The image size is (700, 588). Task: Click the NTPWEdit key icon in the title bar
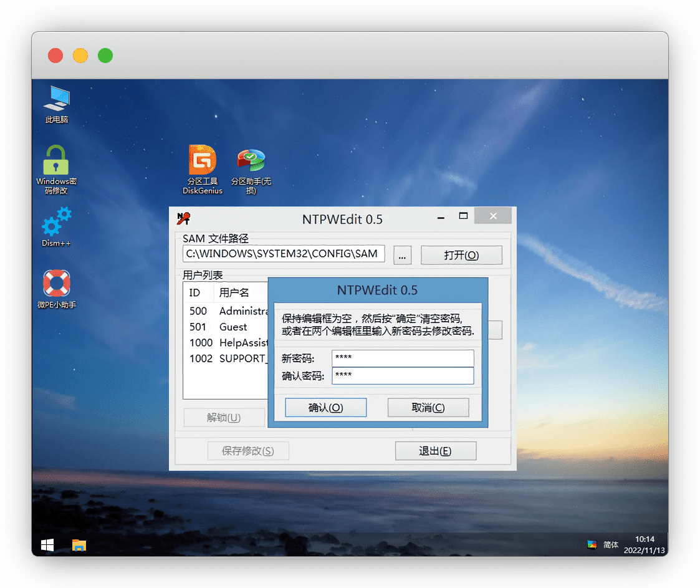point(183,218)
